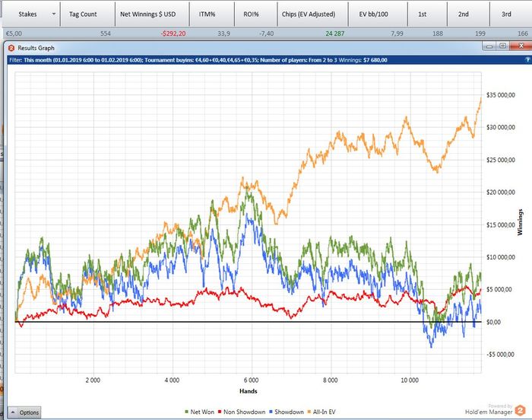The image size is (532, 420).
Task: Select the 24 287 chips EV cell
Action: (335, 33)
